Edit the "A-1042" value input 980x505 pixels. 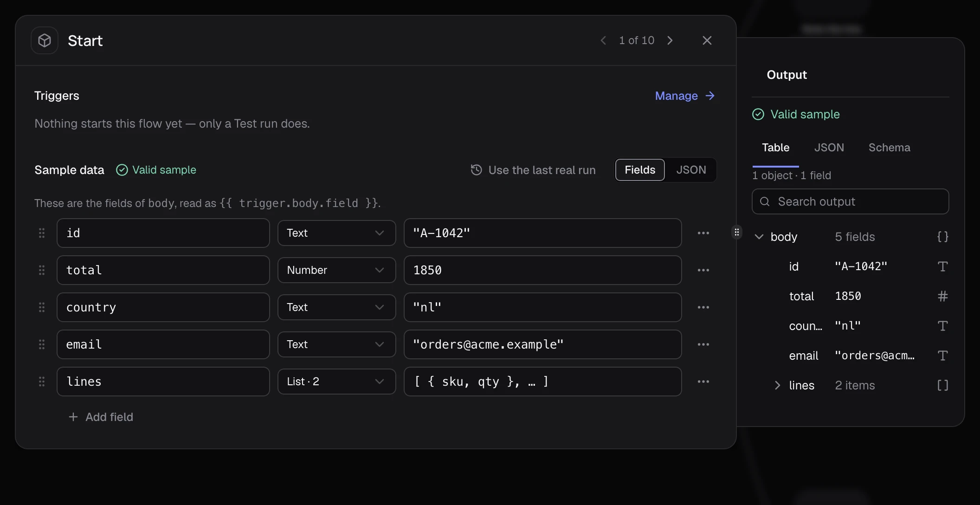542,233
